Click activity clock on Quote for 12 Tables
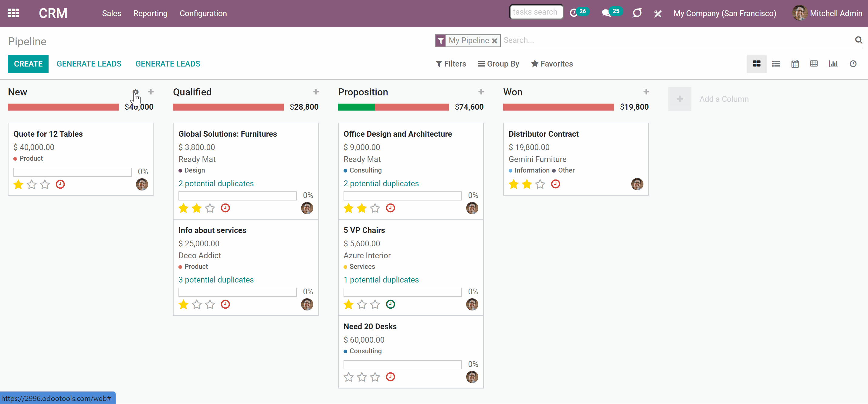 coord(60,184)
